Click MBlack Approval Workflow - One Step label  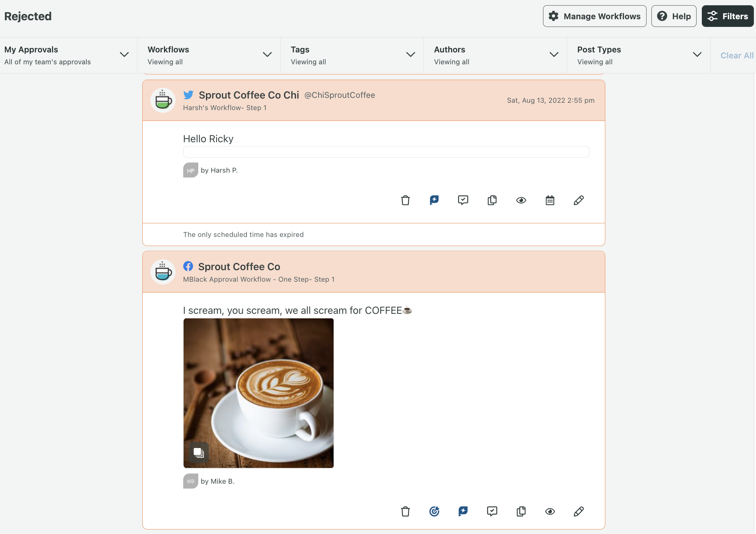tap(259, 279)
